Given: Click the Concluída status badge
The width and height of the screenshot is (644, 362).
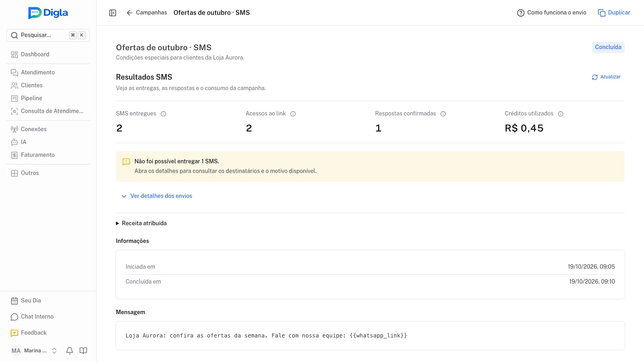Looking at the screenshot, I should click(x=608, y=47).
